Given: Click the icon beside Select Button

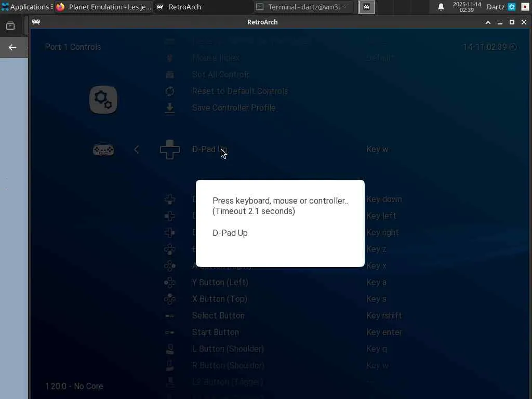Looking at the screenshot, I should pos(170,316).
